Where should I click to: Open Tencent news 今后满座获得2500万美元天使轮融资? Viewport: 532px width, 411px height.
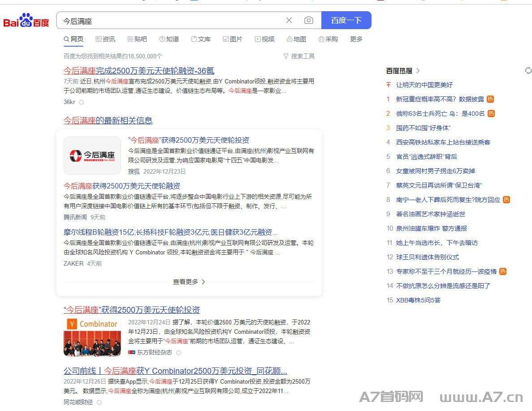point(122,186)
